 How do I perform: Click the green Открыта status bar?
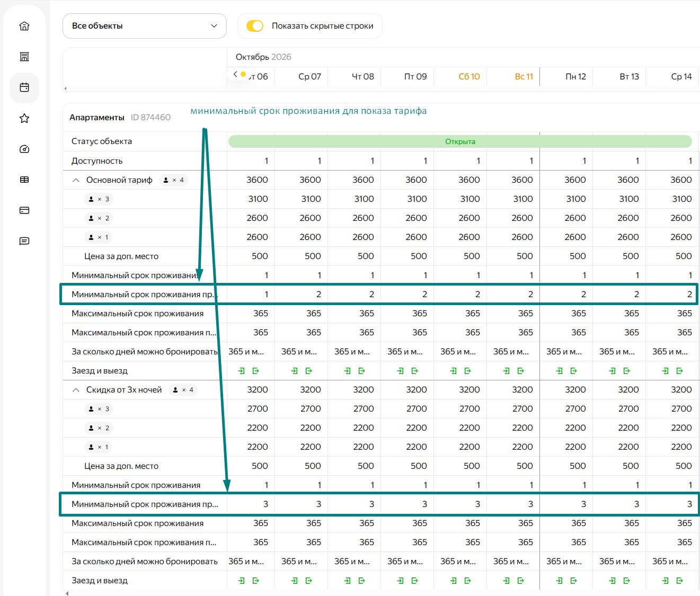tap(460, 141)
